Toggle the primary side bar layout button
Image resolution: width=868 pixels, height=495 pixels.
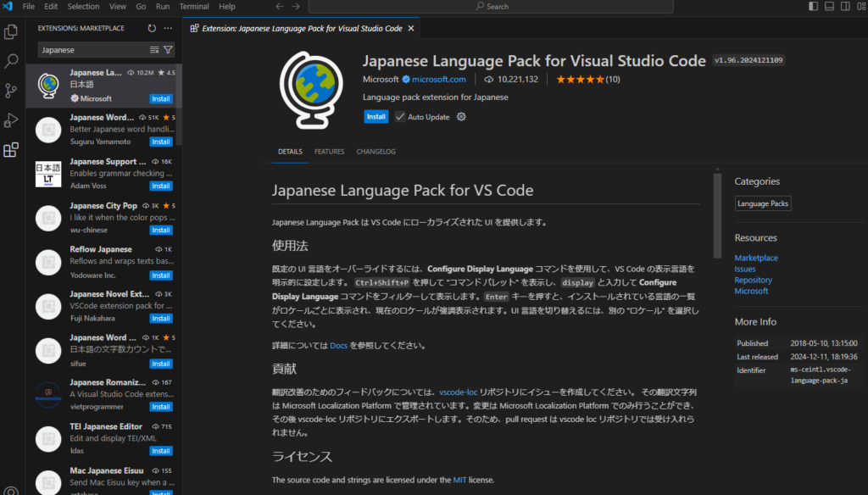[x=814, y=6]
